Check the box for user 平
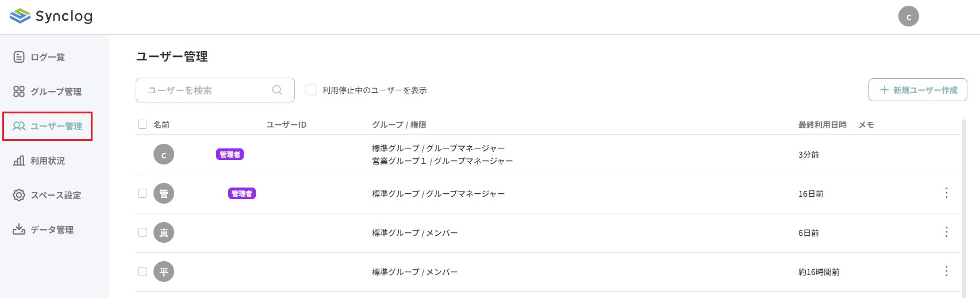The image size is (980, 298). coord(143,272)
